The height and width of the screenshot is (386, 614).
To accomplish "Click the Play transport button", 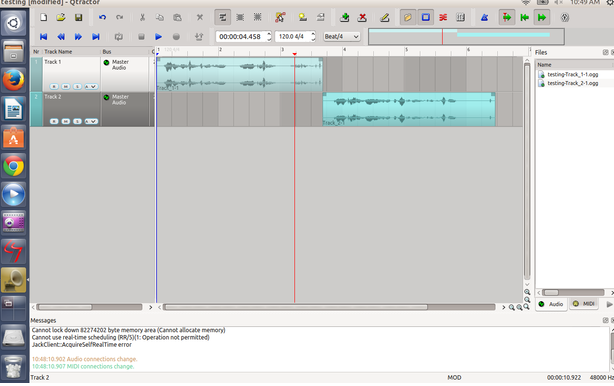I will (x=158, y=36).
